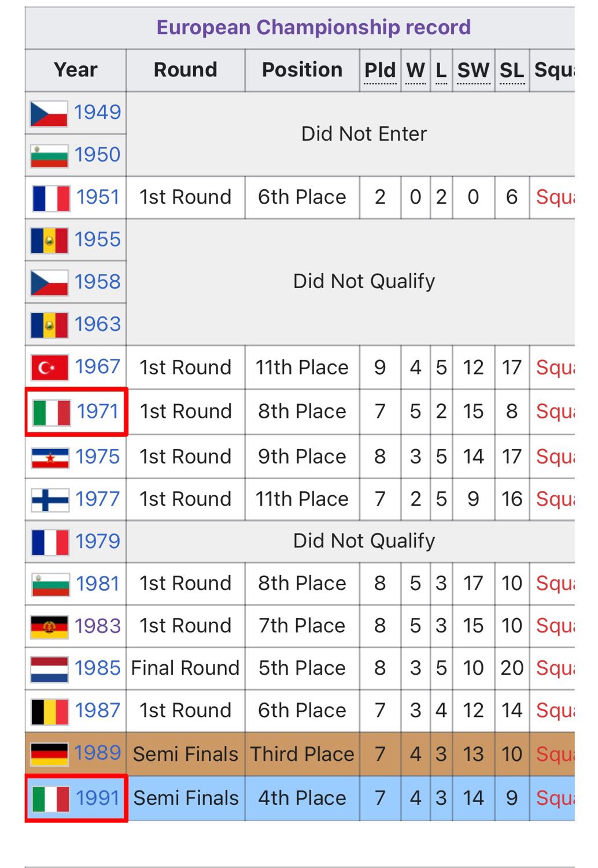Viewport: 598px width, 868px height.
Task: Click the European Championship record title
Action: (313, 27)
